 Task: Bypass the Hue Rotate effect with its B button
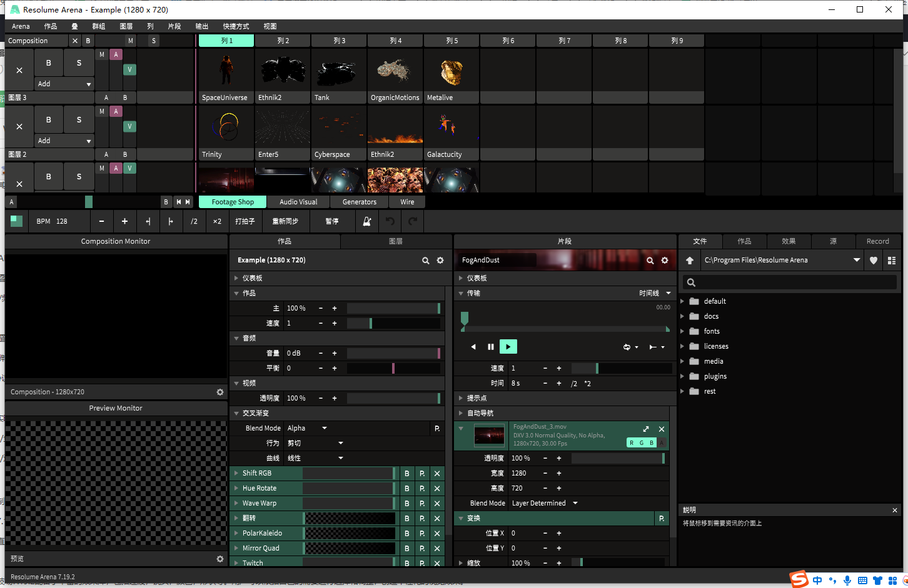click(407, 489)
